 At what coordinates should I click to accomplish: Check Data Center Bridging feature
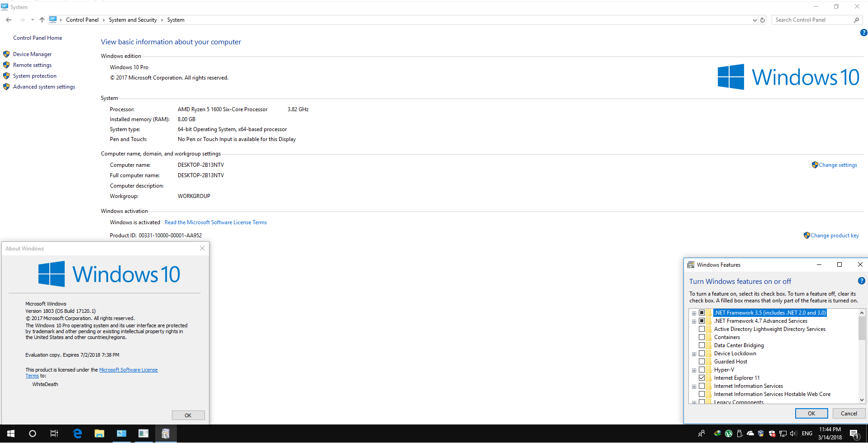[702, 345]
